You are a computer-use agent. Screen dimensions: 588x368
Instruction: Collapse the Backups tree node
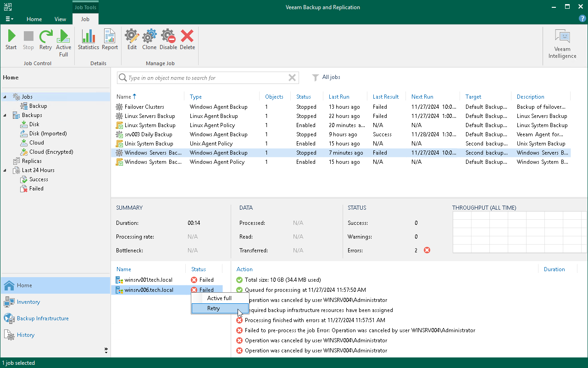pyautogui.click(x=5, y=115)
